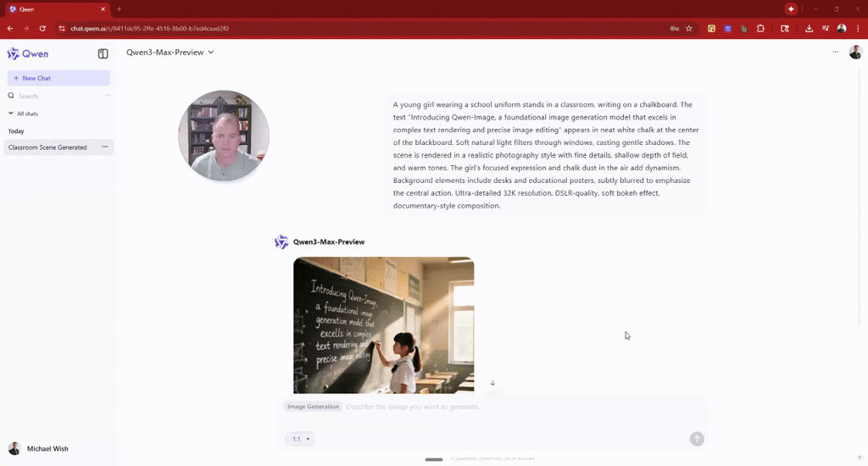Go forward in the browser

26,28
